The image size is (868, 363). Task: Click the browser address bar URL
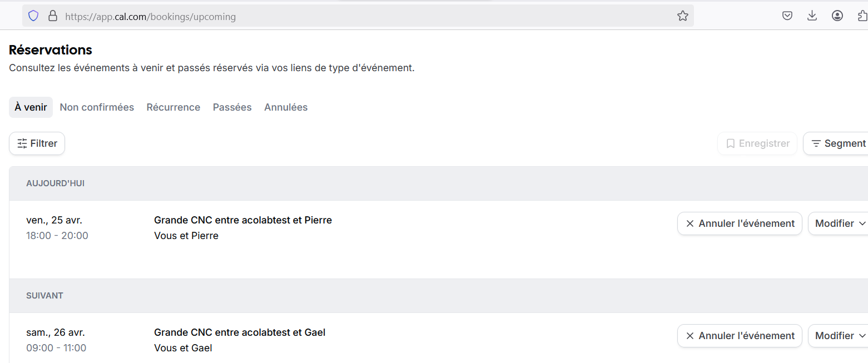click(x=150, y=17)
